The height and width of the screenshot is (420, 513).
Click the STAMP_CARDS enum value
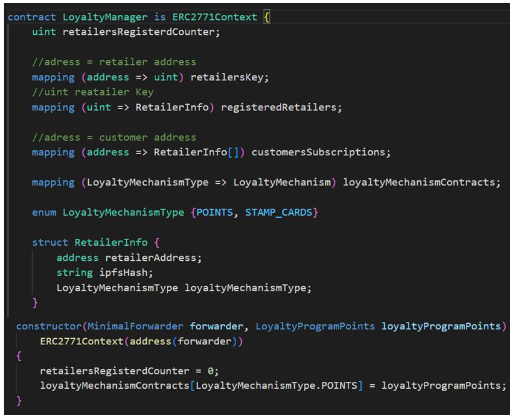[x=279, y=212]
